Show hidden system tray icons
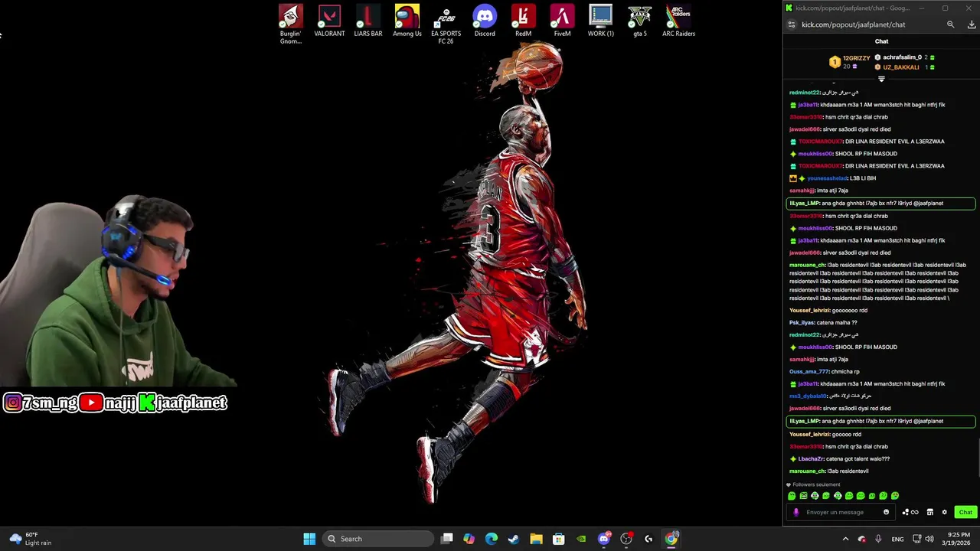 tap(845, 539)
